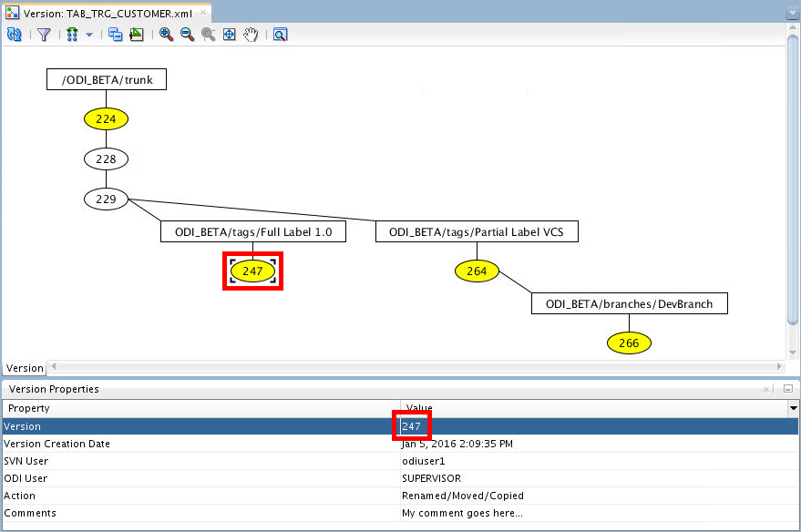Zoom in on the version tree
801x532 pixels.
click(x=166, y=35)
